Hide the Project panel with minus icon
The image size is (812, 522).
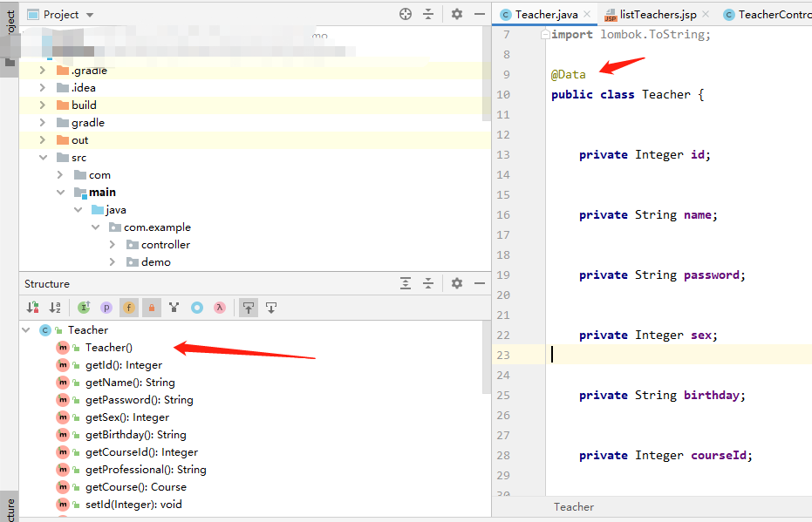point(480,14)
